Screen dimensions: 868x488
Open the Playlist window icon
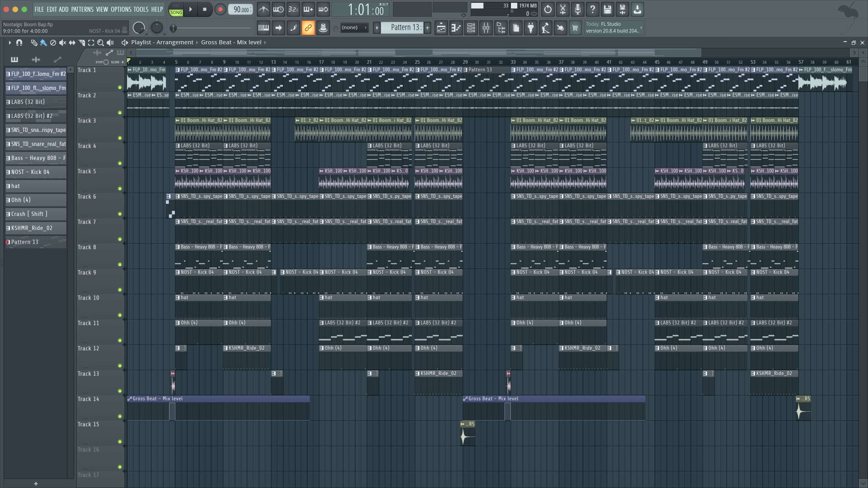tap(441, 28)
